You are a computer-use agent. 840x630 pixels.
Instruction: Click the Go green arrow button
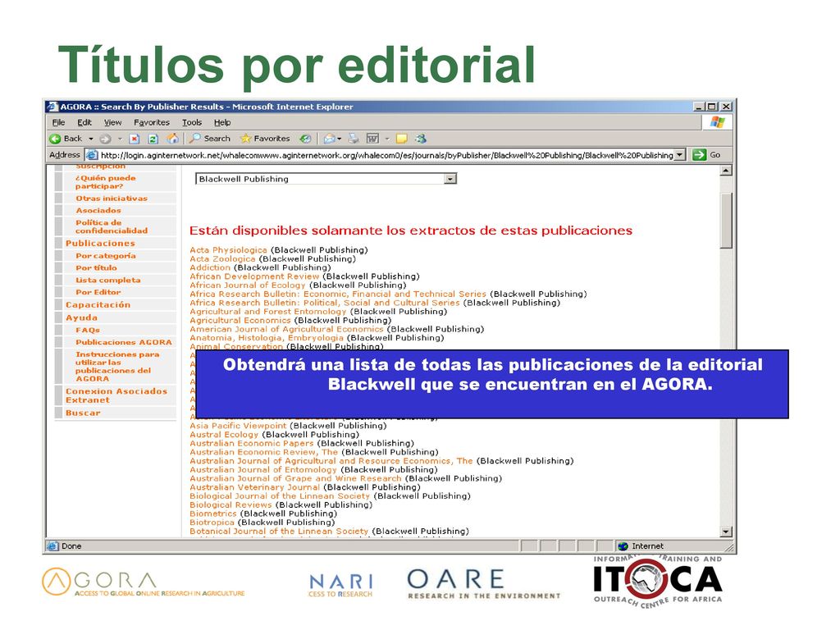(699, 155)
